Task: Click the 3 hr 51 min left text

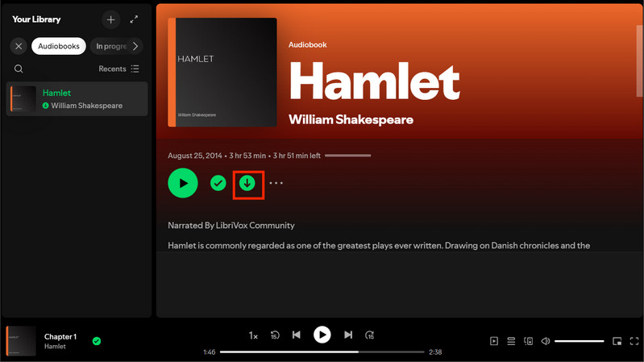Action: [x=297, y=156]
